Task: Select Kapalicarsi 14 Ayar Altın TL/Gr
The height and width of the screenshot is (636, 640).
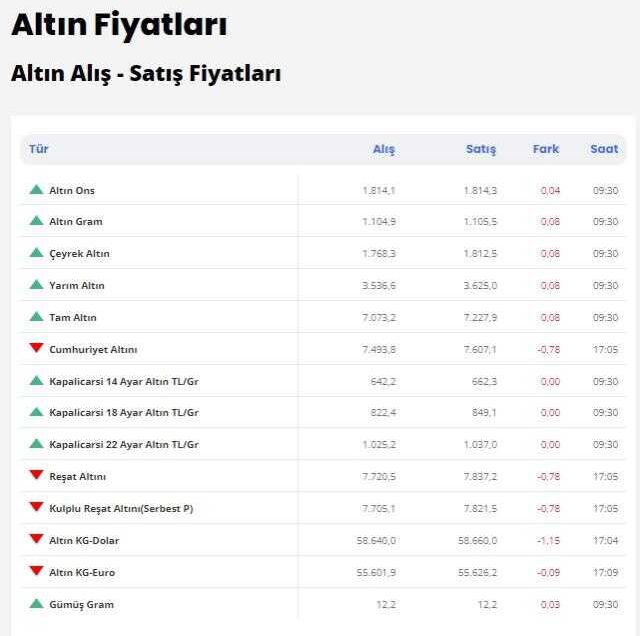Action: tap(124, 381)
